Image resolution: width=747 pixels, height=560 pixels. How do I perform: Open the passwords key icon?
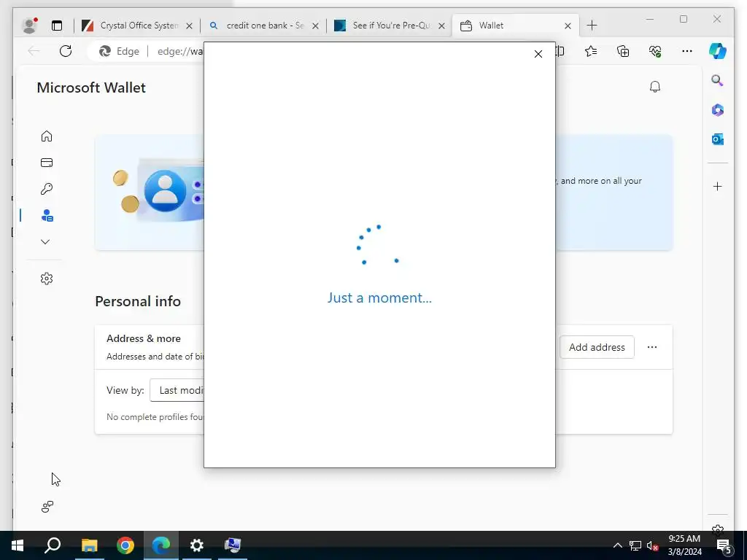[x=46, y=189]
